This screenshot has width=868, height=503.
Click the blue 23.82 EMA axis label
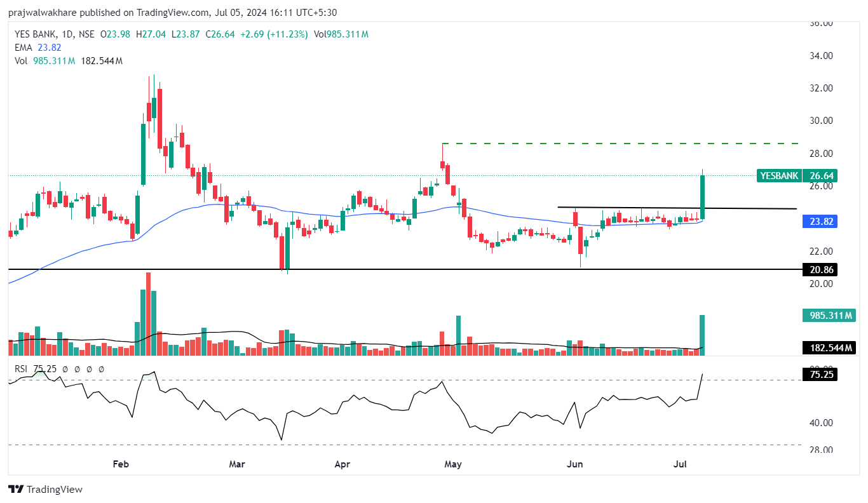point(820,221)
